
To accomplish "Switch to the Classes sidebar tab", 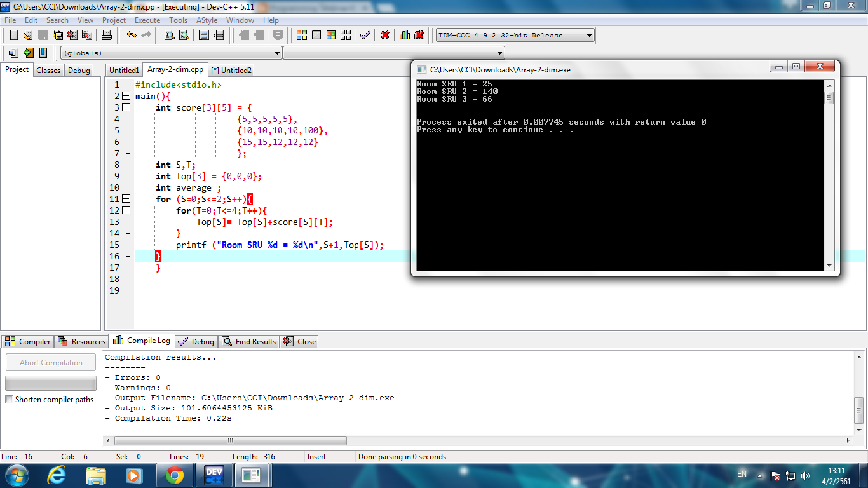I will click(x=48, y=71).
